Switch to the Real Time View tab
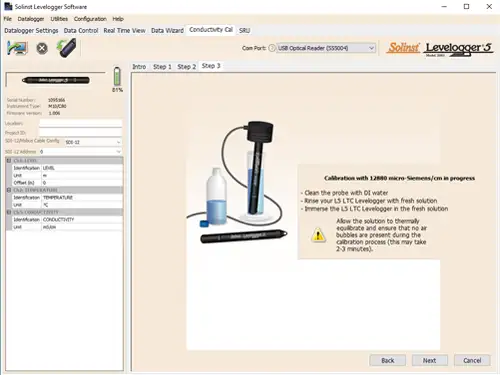 [x=124, y=31]
